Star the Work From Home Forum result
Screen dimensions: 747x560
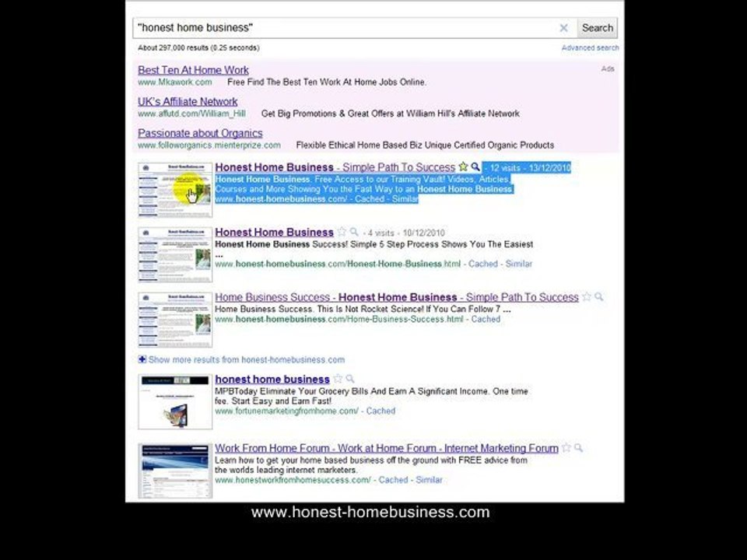coord(566,448)
